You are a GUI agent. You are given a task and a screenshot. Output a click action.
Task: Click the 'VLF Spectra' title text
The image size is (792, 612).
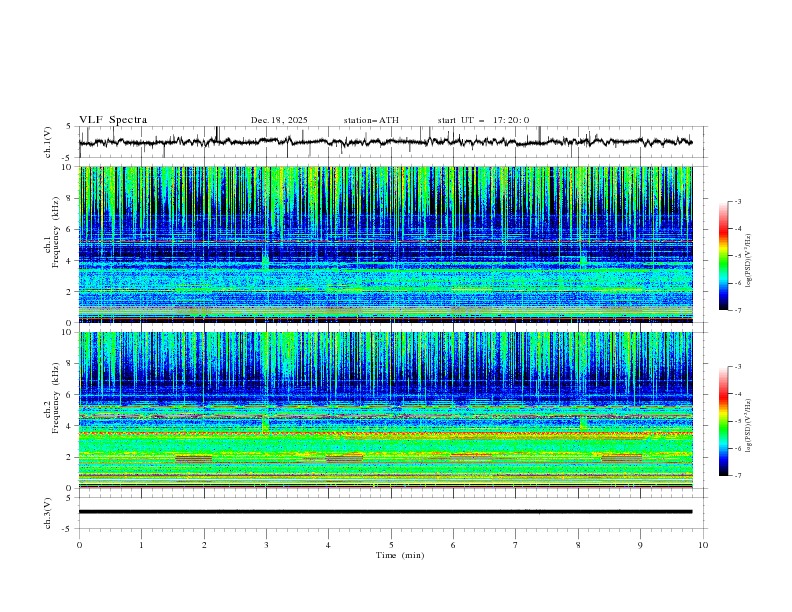point(113,120)
